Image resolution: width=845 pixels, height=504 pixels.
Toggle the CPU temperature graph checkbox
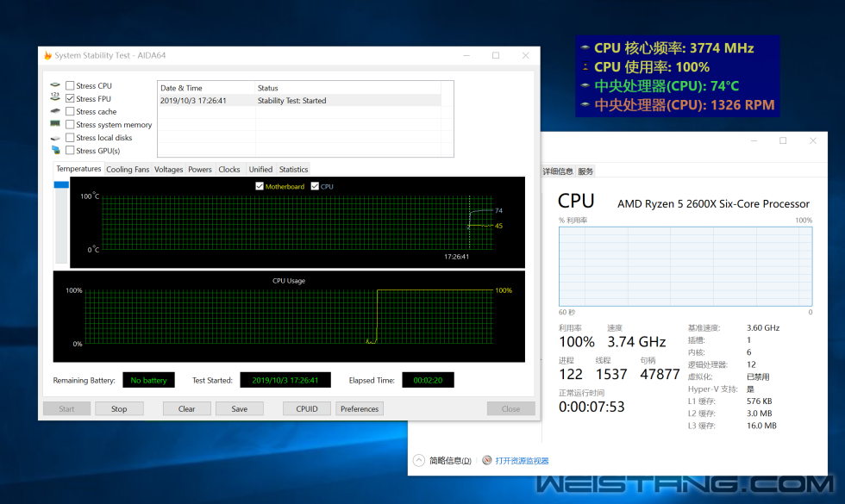[315, 186]
